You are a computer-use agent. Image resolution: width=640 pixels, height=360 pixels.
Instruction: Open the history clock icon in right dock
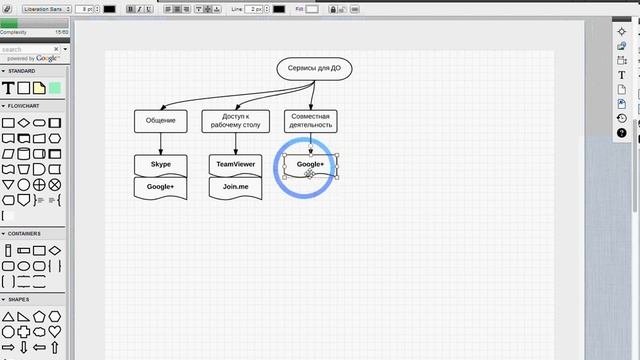coord(622,118)
